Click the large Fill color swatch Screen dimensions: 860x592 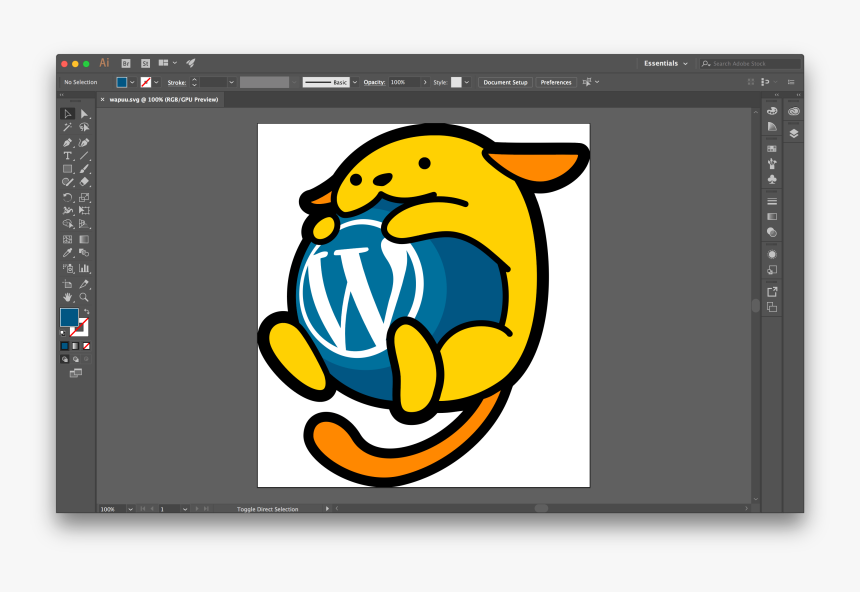point(69,317)
